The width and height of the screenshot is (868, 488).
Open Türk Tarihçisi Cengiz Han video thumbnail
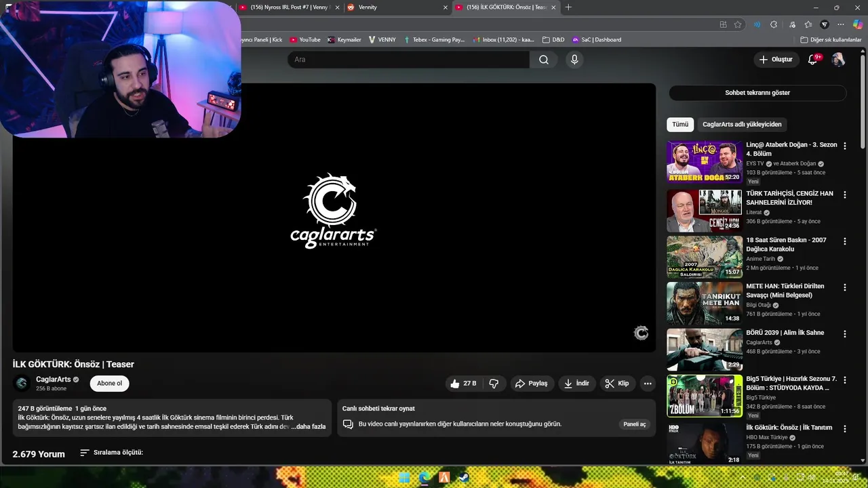point(704,211)
